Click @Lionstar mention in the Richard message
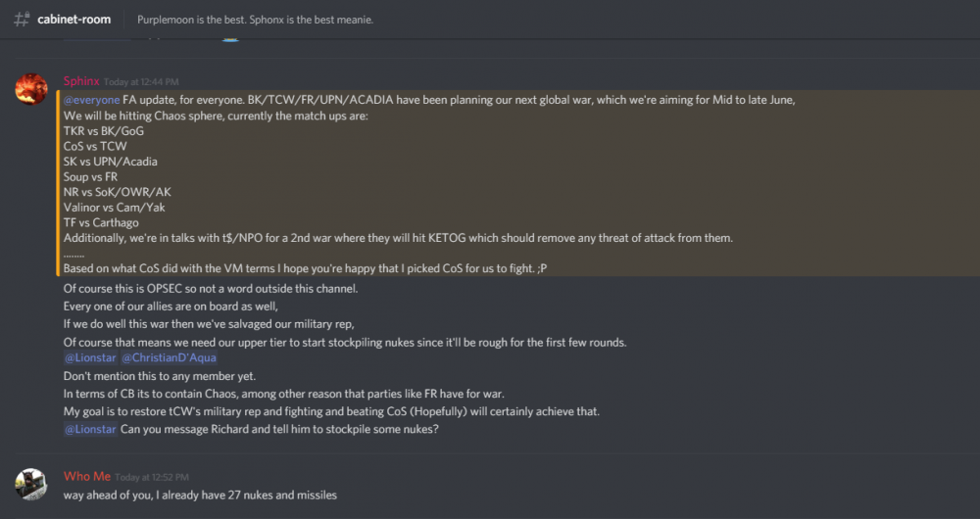 (90, 429)
